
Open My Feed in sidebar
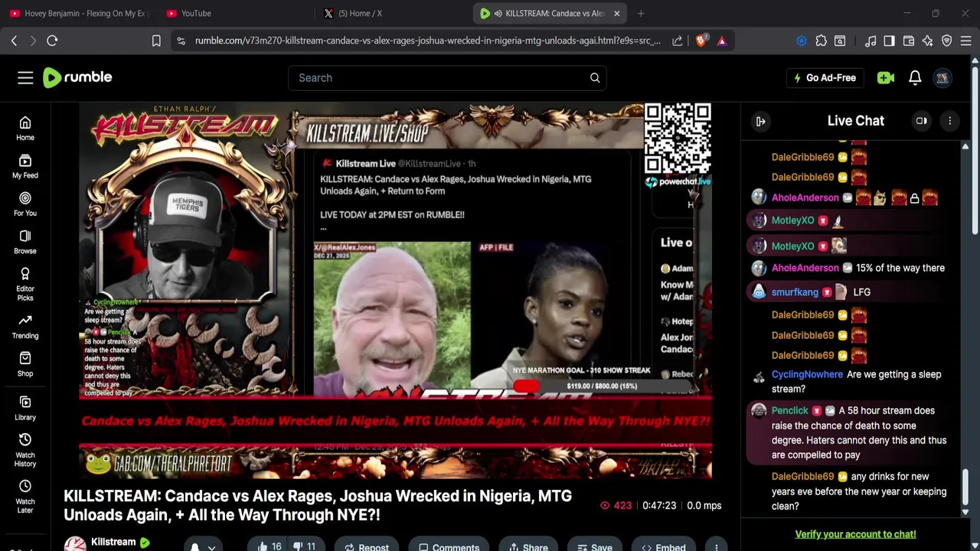point(25,166)
